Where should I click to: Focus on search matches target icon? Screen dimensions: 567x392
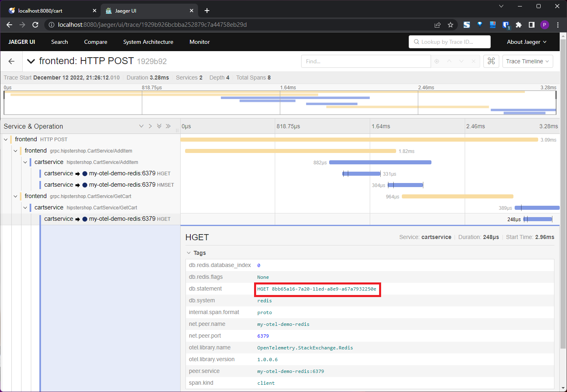(437, 61)
